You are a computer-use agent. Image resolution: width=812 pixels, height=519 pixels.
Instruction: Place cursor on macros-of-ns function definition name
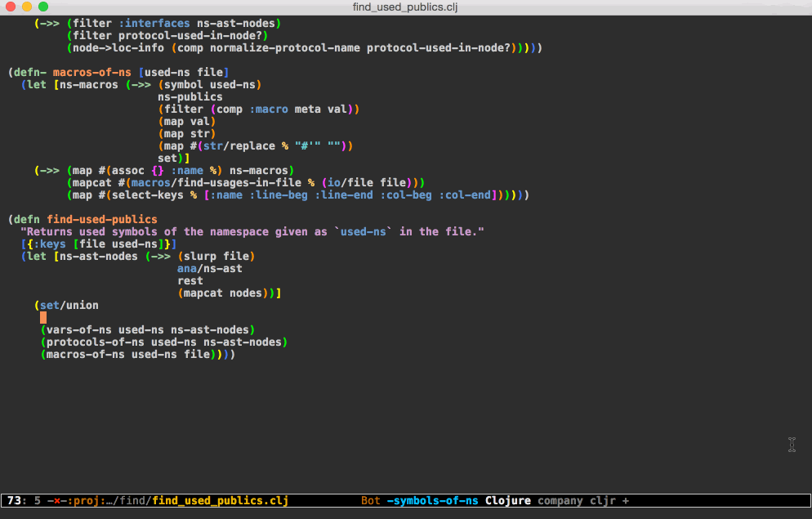[x=91, y=72]
